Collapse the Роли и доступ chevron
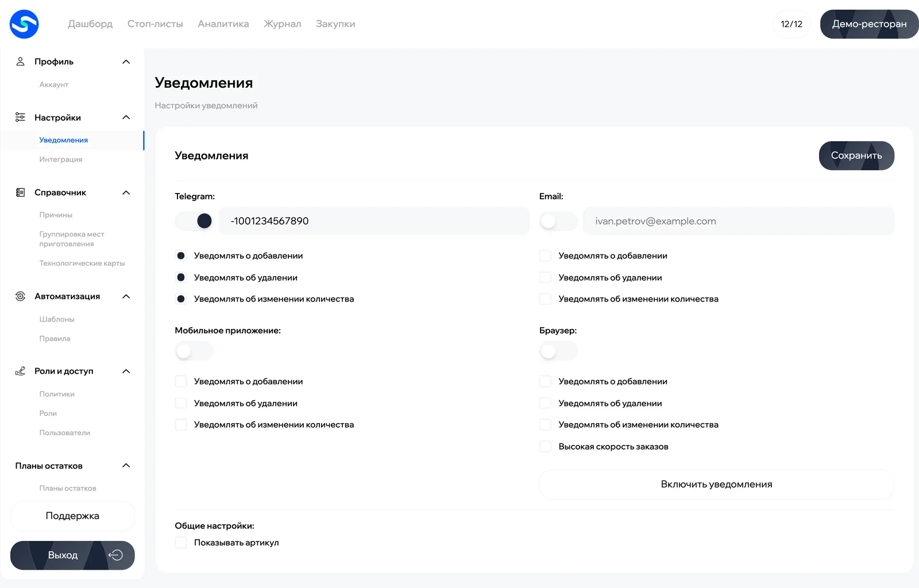The height and width of the screenshot is (588, 919). [126, 371]
